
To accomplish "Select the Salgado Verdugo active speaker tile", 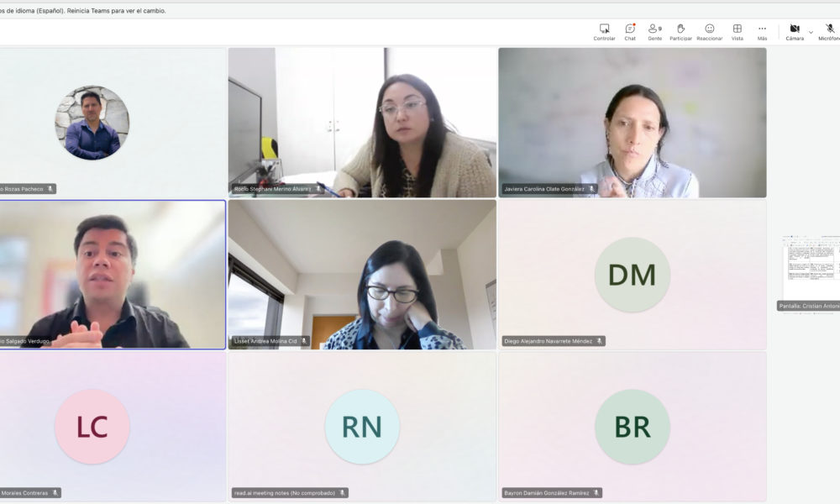I will (113, 275).
